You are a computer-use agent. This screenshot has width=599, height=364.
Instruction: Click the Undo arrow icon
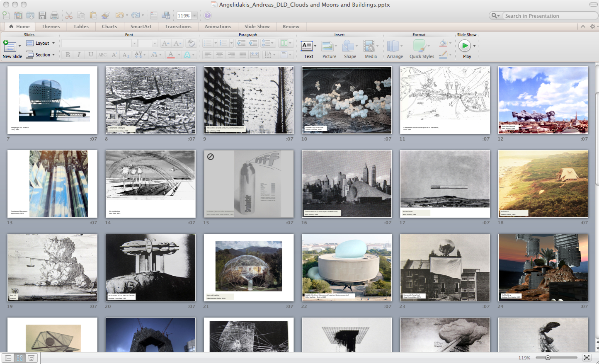[x=119, y=16]
